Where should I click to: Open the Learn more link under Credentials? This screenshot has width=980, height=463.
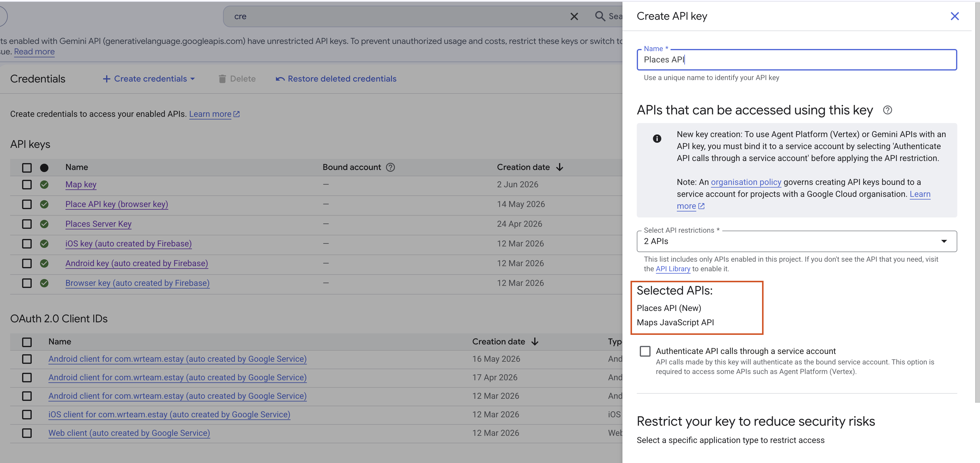click(x=214, y=114)
